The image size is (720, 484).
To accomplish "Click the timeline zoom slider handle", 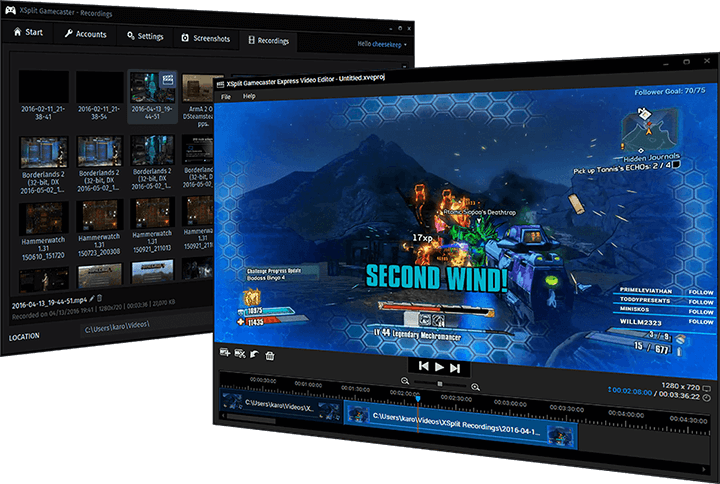I will tap(440, 384).
